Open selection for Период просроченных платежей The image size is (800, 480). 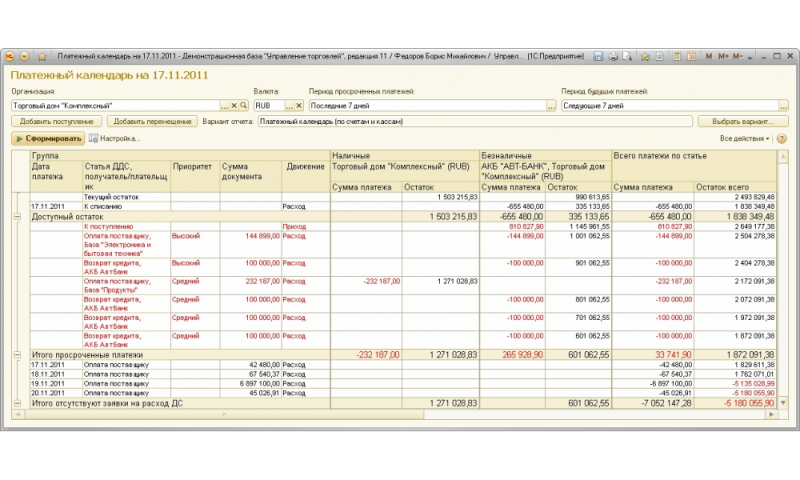pos(551,105)
